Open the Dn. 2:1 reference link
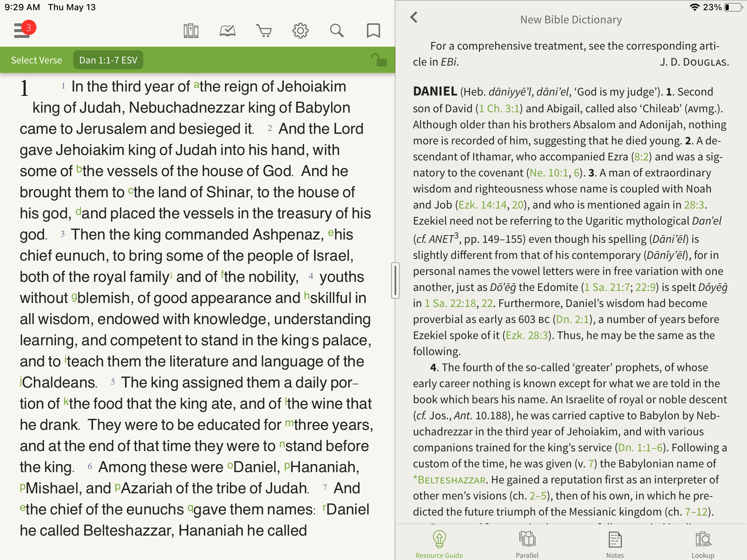 tap(572, 319)
